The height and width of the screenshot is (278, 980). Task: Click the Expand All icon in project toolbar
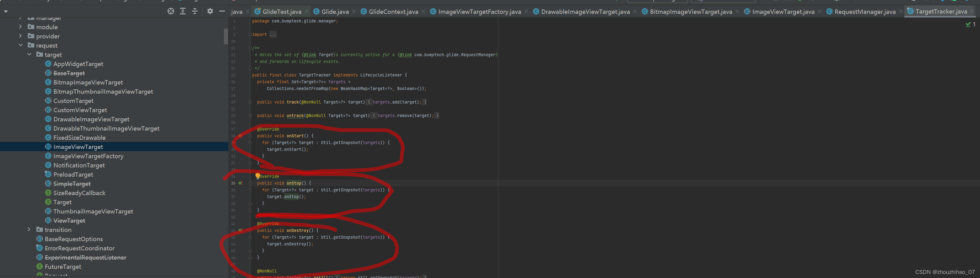(182, 11)
